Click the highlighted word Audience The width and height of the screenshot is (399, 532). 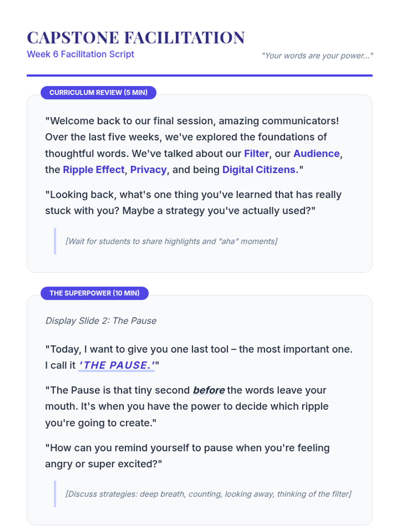click(x=316, y=154)
